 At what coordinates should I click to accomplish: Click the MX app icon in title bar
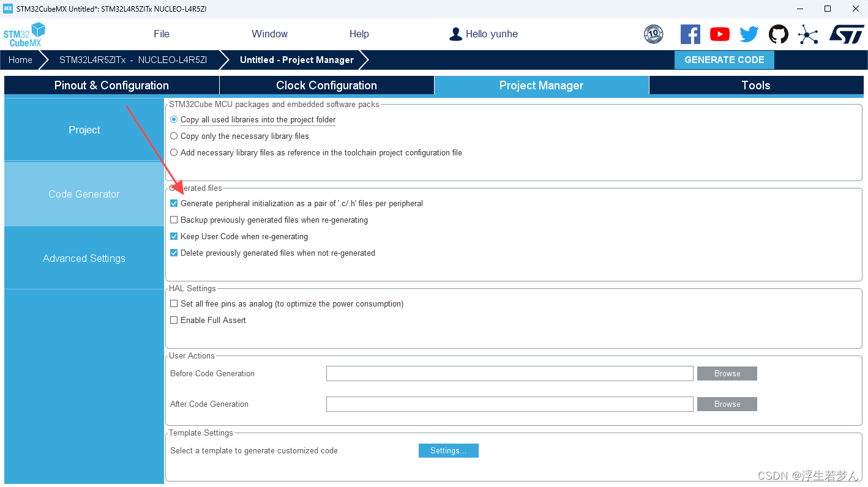click(x=8, y=9)
